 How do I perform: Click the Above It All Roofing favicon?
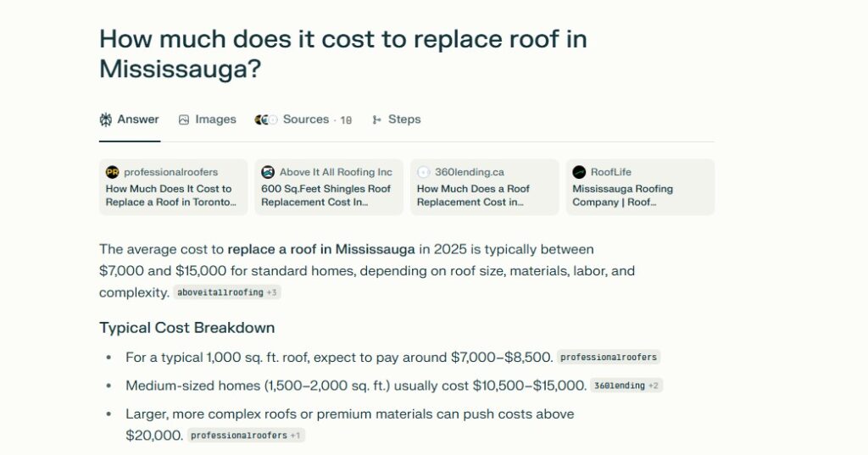[268, 172]
